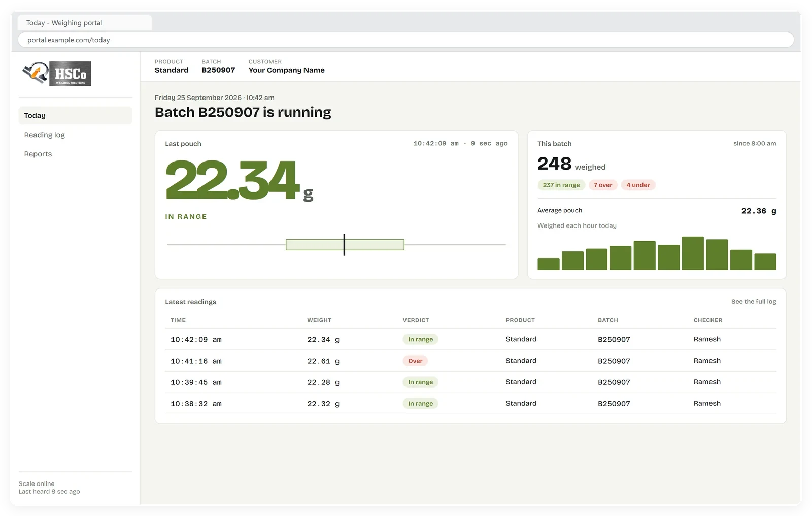
Task: Click In range badge in the 10:42:09 row
Action: tap(420, 339)
